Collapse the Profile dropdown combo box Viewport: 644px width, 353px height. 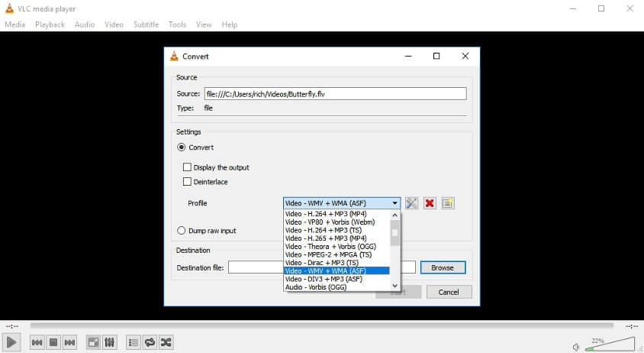[x=342, y=203]
